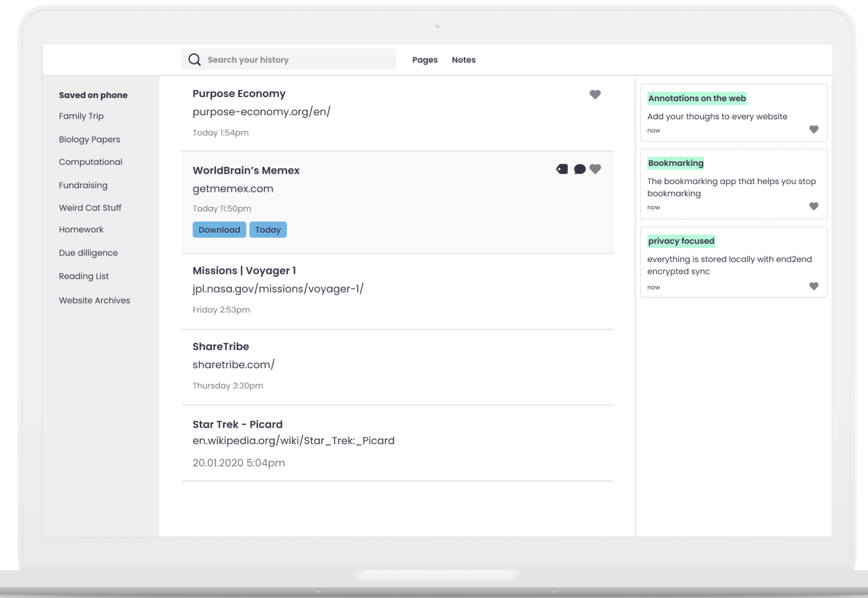Viewport: 868px width, 598px height.
Task: Favorite the Bookmarking note with heart
Action: tap(814, 206)
